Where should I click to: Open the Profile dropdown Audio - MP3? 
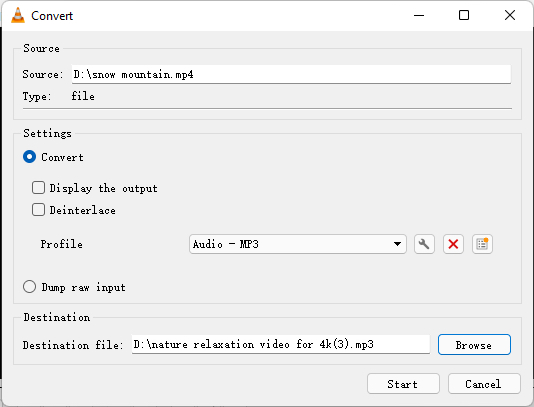(298, 244)
